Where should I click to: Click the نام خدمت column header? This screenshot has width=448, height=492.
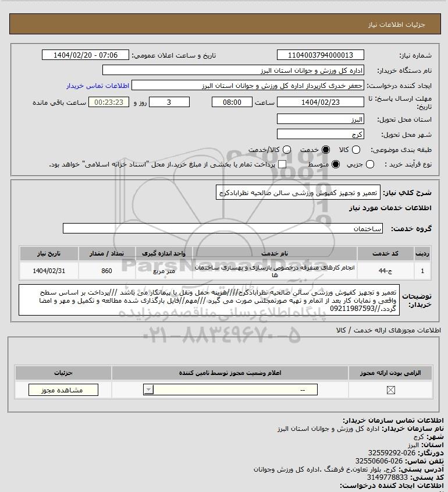275,253
